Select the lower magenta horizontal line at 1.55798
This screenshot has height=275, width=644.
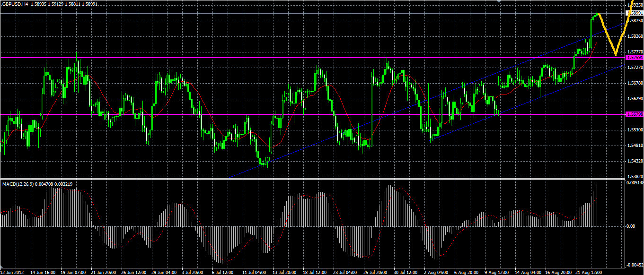[312, 114]
